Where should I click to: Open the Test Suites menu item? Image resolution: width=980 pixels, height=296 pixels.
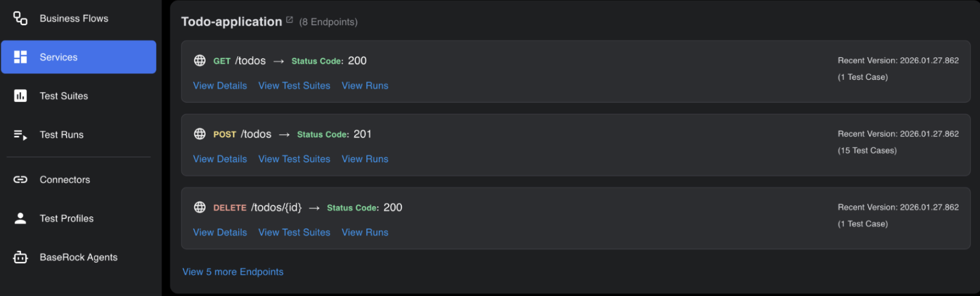click(x=64, y=96)
